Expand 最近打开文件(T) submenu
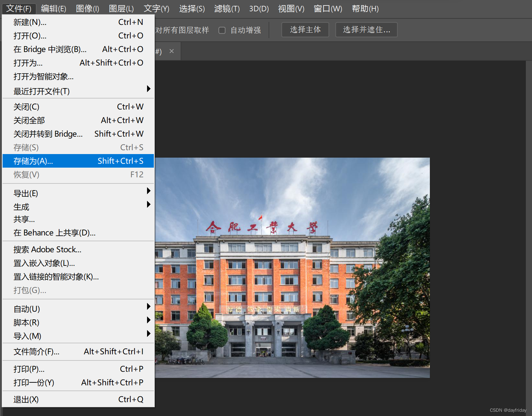The height and width of the screenshot is (416, 532). (78, 91)
